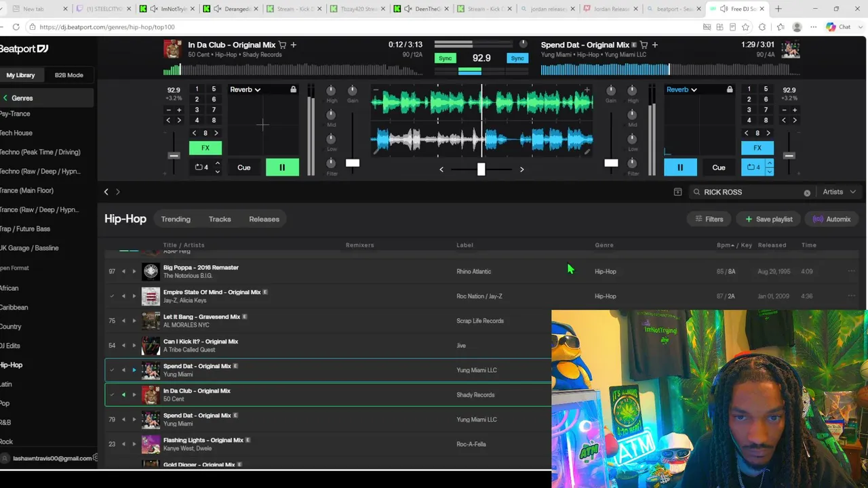
Task: Switch to the B2B Mode tab
Action: 69,75
